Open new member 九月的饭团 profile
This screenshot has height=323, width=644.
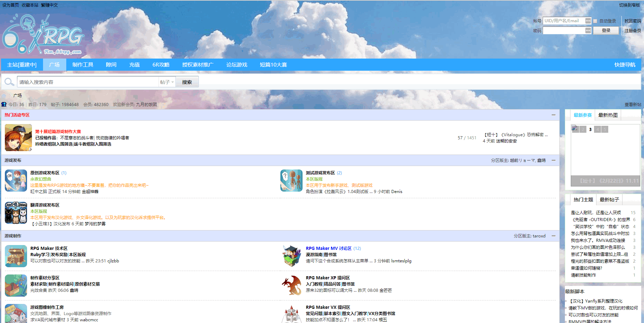click(x=146, y=105)
